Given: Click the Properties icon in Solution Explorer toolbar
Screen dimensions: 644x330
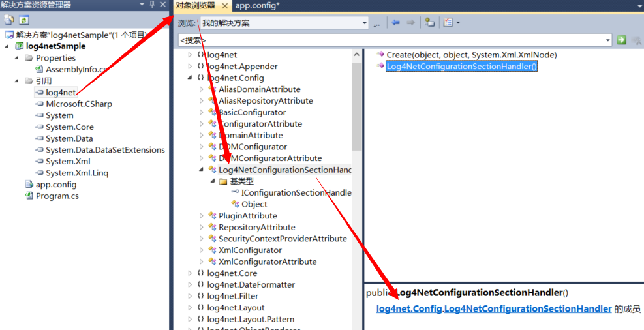Looking at the screenshot, I should pyautogui.click(x=10, y=20).
